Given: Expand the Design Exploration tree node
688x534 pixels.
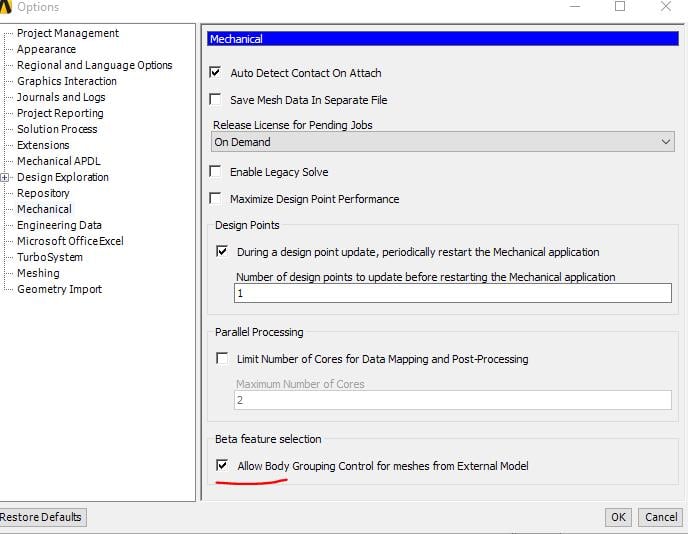Looking at the screenshot, I should (x=4, y=177).
